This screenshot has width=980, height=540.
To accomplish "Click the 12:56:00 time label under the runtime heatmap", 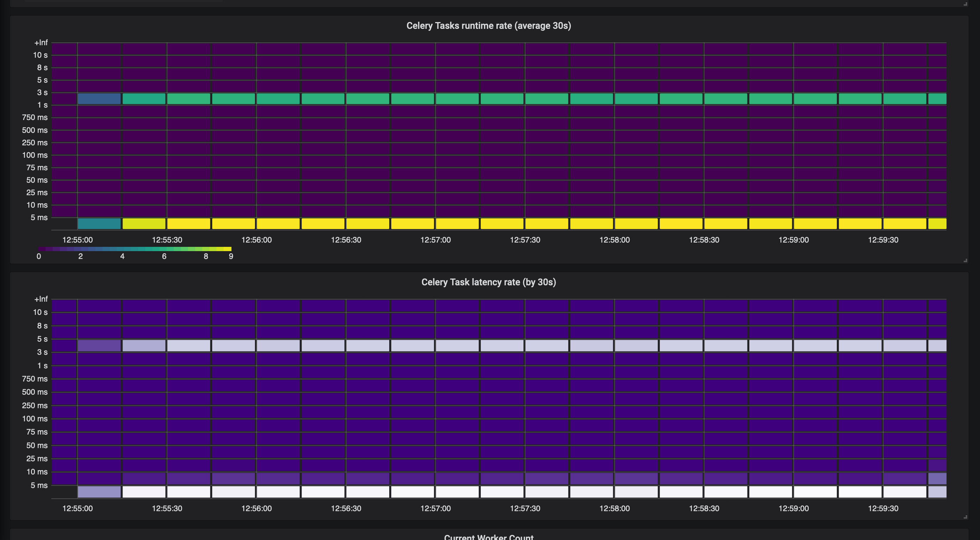I will pos(256,240).
